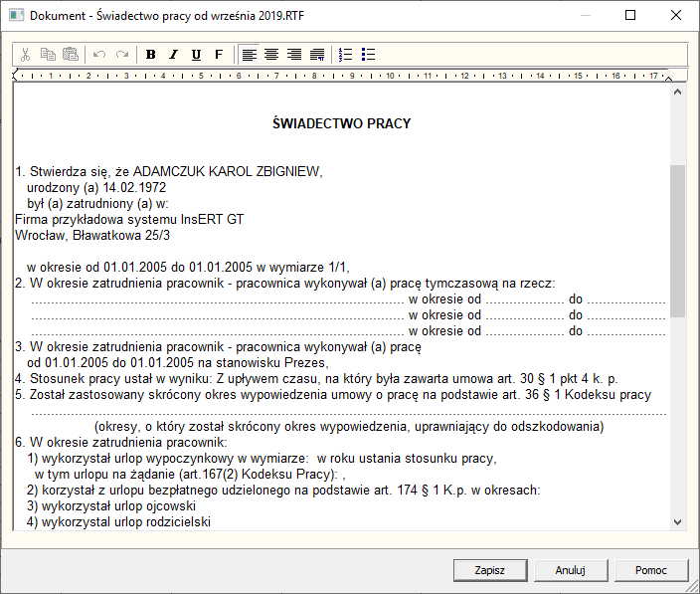Click the left indent marker on ruler

(x=15, y=75)
